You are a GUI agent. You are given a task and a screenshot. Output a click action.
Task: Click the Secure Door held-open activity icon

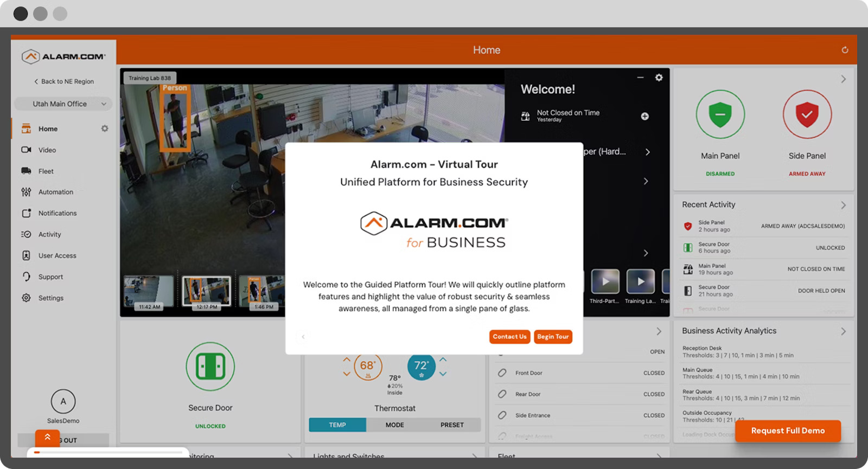click(x=688, y=291)
